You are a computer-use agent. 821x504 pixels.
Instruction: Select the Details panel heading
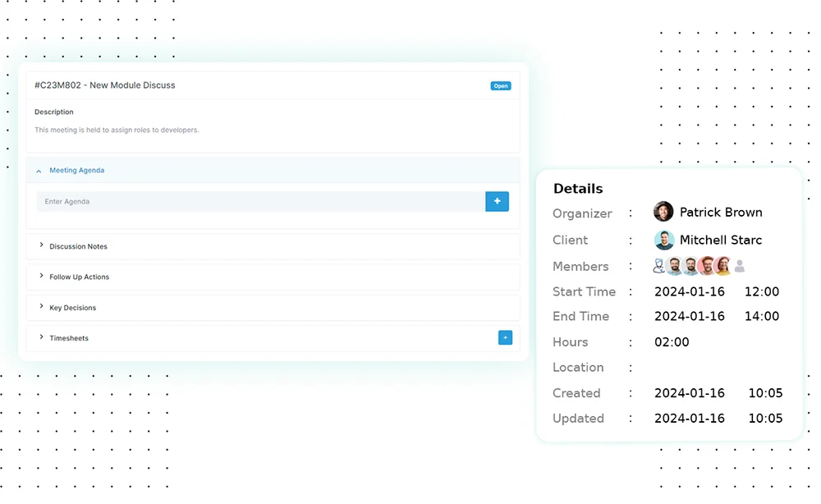coord(577,188)
